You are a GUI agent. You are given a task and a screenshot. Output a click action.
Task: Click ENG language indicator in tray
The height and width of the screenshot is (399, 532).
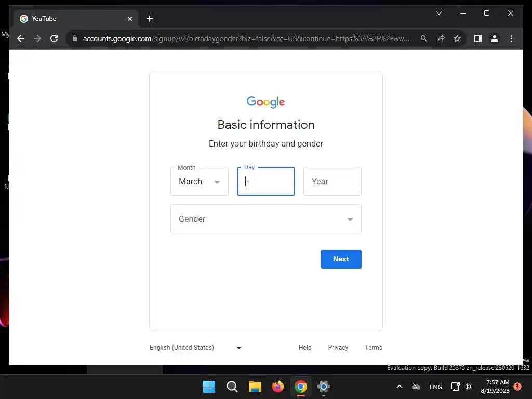[x=436, y=387]
